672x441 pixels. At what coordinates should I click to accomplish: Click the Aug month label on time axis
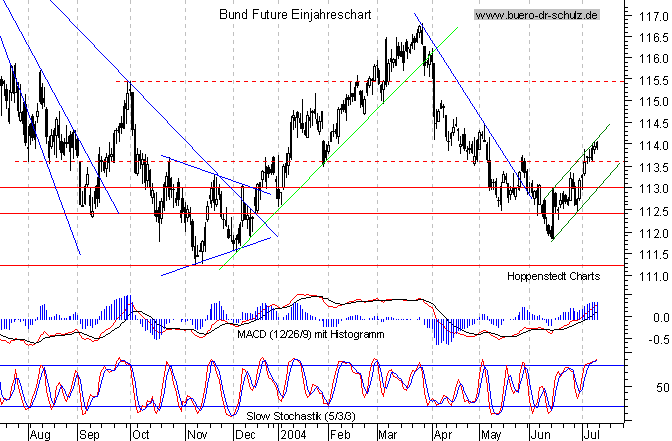click(x=40, y=435)
